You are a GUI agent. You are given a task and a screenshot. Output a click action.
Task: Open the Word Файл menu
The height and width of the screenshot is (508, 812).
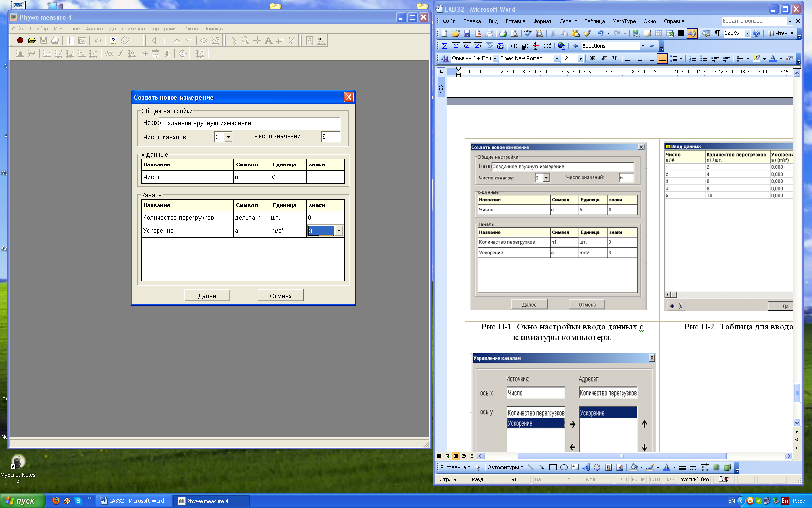coord(449,21)
